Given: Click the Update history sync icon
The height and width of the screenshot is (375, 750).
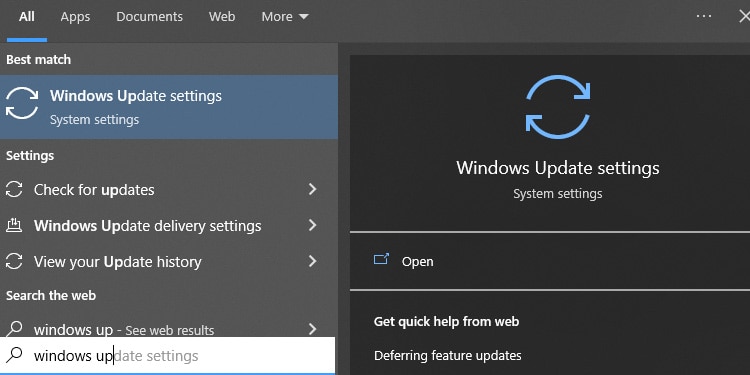Looking at the screenshot, I should coord(14,261).
